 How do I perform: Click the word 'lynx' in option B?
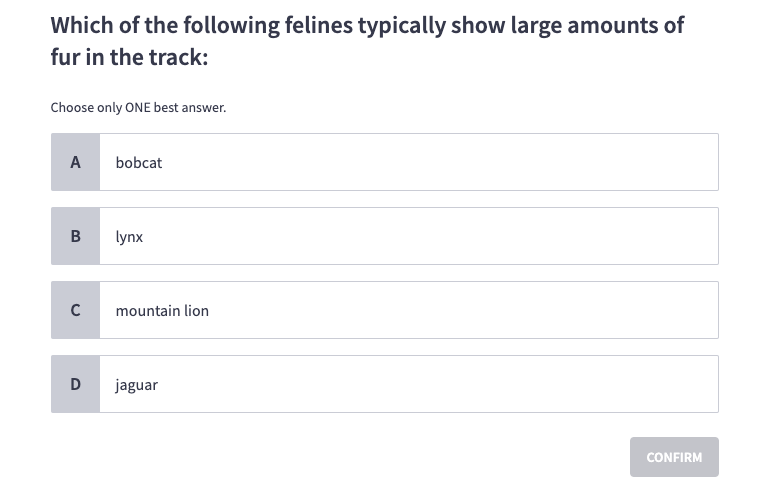pyautogui.click(x=130, y=237)
